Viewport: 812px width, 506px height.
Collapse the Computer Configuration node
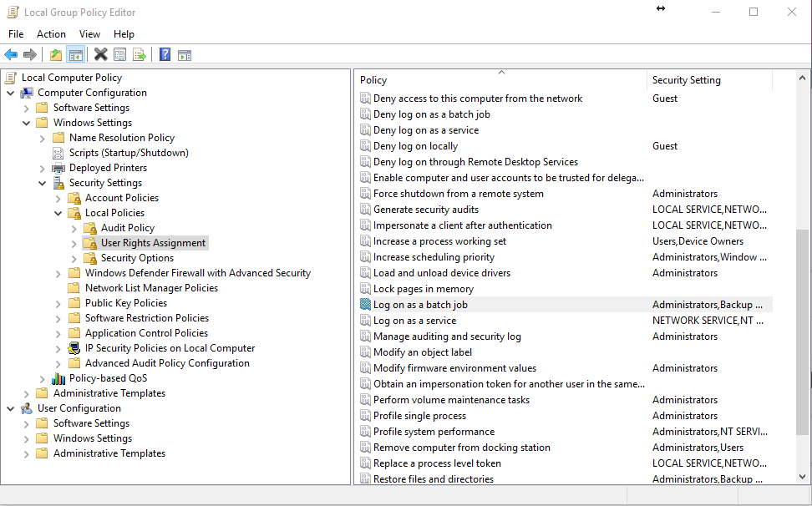coord(10,94)
